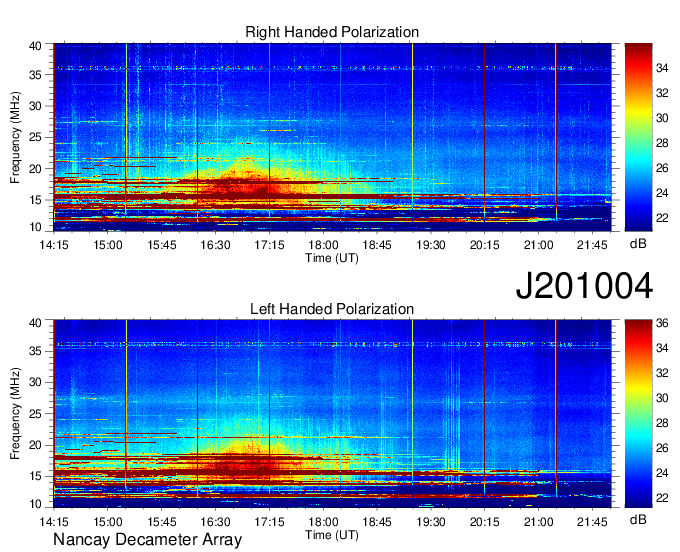Click the "26" tick on Right Handed color bar
This screenshot has width=680, height=552.
[x=662, y=168]
